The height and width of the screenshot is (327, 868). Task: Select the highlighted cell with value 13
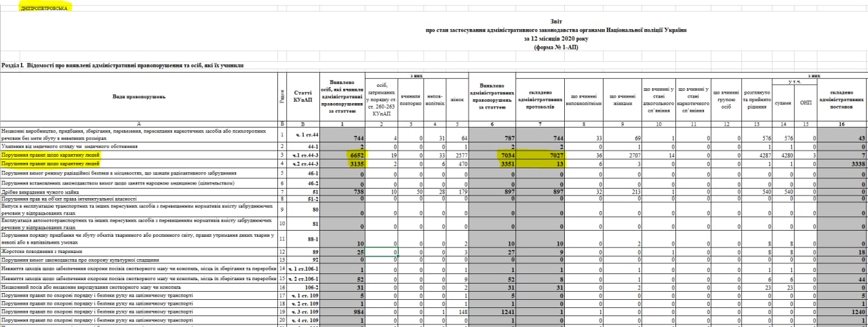point(540,163)
